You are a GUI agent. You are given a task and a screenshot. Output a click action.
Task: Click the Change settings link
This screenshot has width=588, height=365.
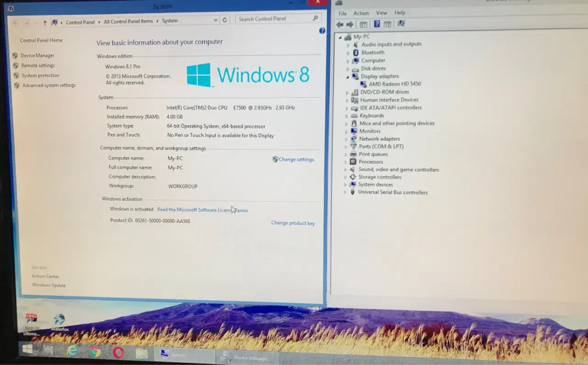(x=296, y=160)
